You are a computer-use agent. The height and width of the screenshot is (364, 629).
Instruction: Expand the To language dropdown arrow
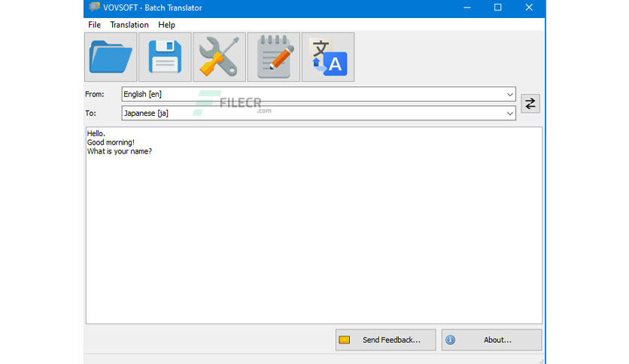point(509,114)
